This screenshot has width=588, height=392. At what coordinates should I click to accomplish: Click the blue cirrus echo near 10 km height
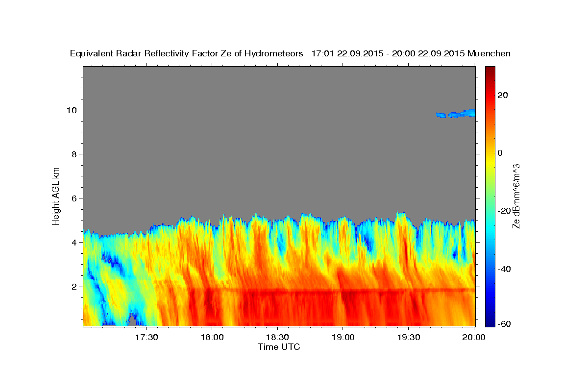[x=456, y=114]
